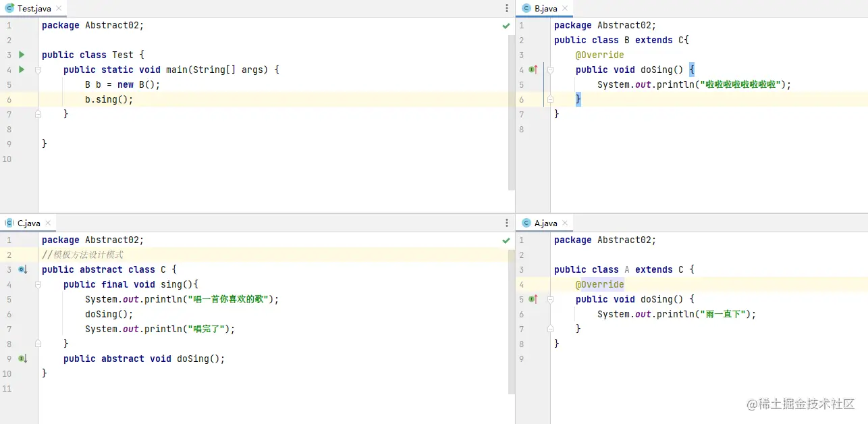Close the C.java tab

(49, 223)
